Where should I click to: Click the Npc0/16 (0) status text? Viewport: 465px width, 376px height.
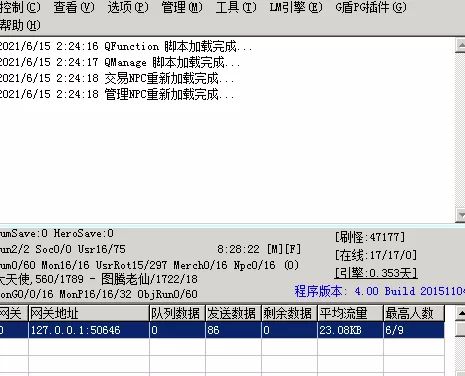266,265
